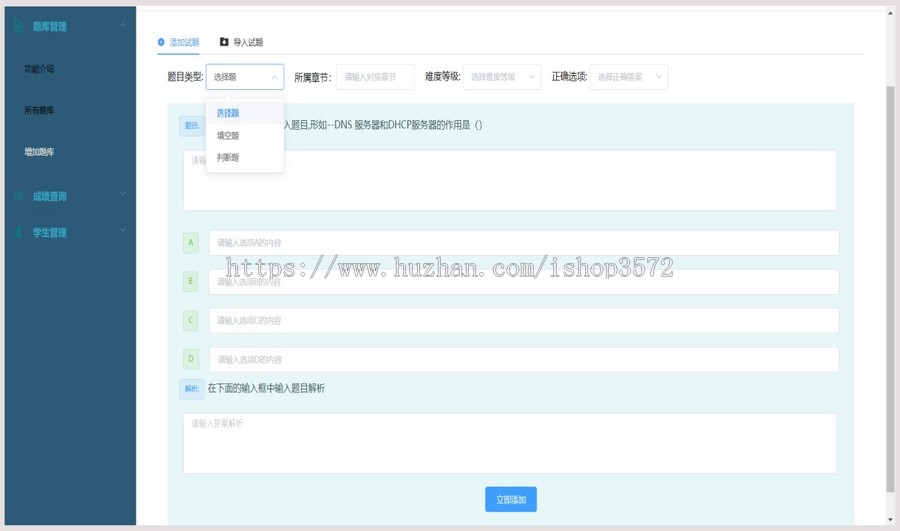Click the scrollbar down arrow
Screen dimensions: 900x531
[x=890, y=520]
